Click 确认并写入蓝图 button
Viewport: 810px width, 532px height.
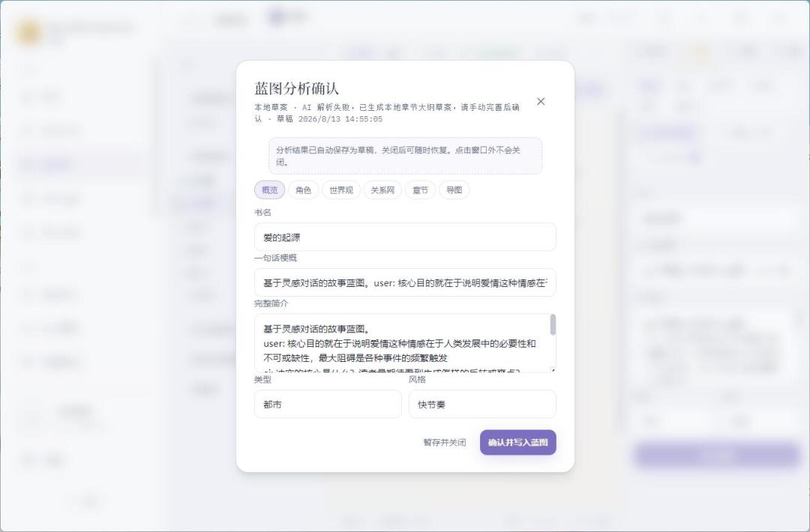point(517,443)
